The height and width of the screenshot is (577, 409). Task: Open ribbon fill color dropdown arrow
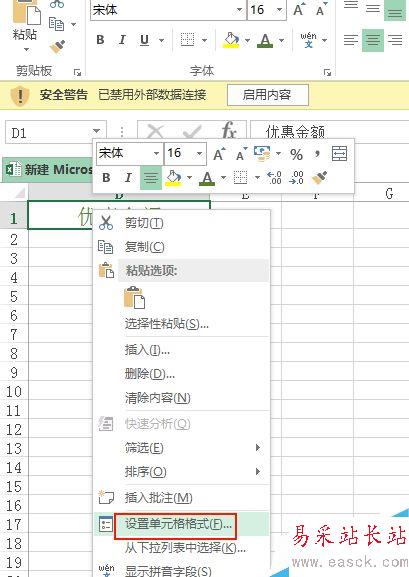coord(247,40)
